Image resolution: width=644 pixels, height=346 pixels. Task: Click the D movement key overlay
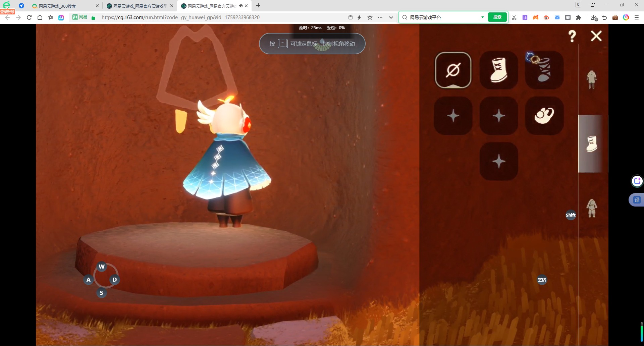115,280
